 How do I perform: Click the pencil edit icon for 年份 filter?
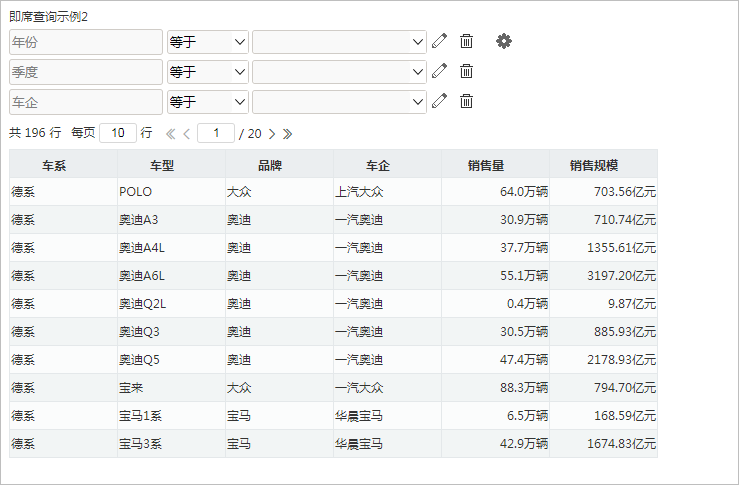tap(439, 41)
